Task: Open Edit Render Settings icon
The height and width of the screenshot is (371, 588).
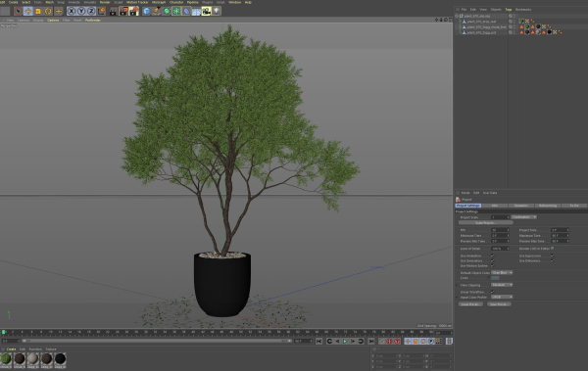Action: point(133,11)
